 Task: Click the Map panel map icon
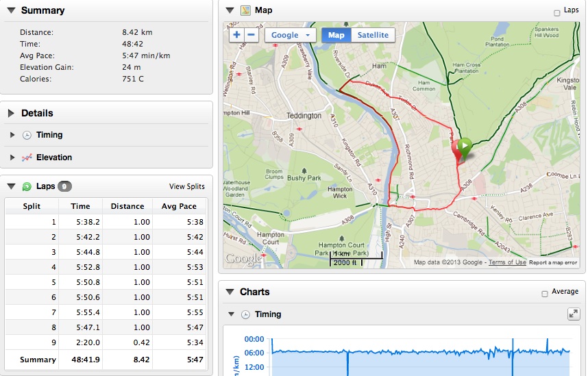(245, 11)
